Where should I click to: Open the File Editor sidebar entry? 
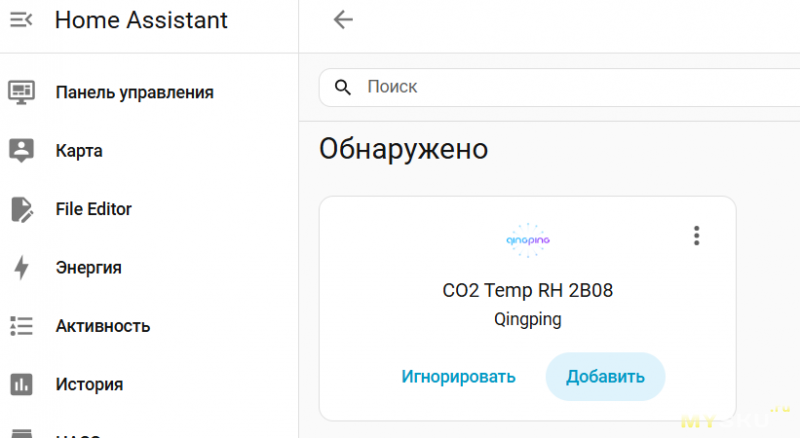pyautogui.click(x=93, y=209)
